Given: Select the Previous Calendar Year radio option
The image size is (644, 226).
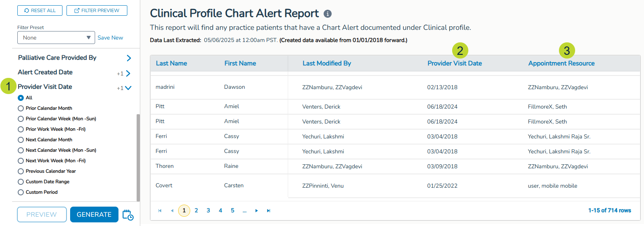Looking at the screenshot, I should tap(21, 171).
